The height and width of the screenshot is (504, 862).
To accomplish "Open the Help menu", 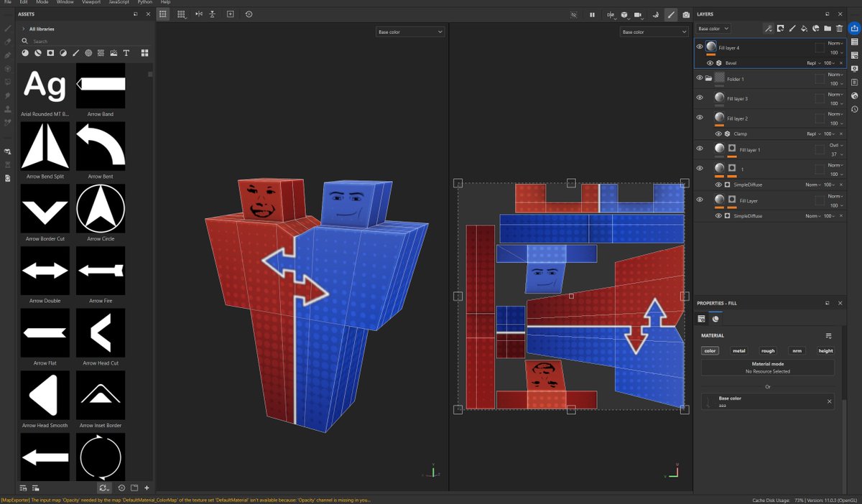I will pos(165,3).
